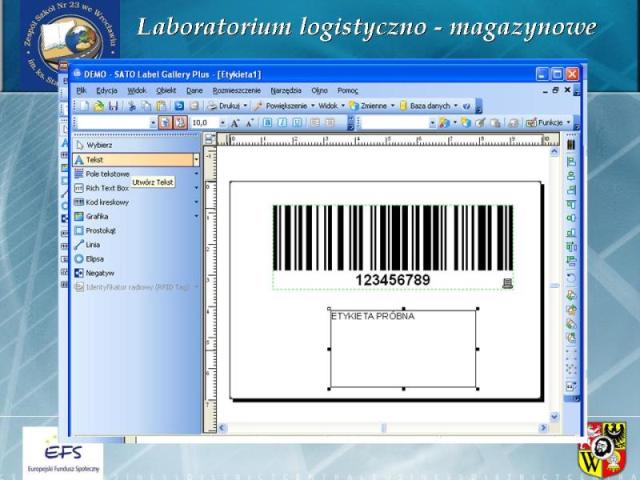Expand the Kod kreskowy tool arrow
The height and width of the screenshot is (480, 640).
coord(196,202)
